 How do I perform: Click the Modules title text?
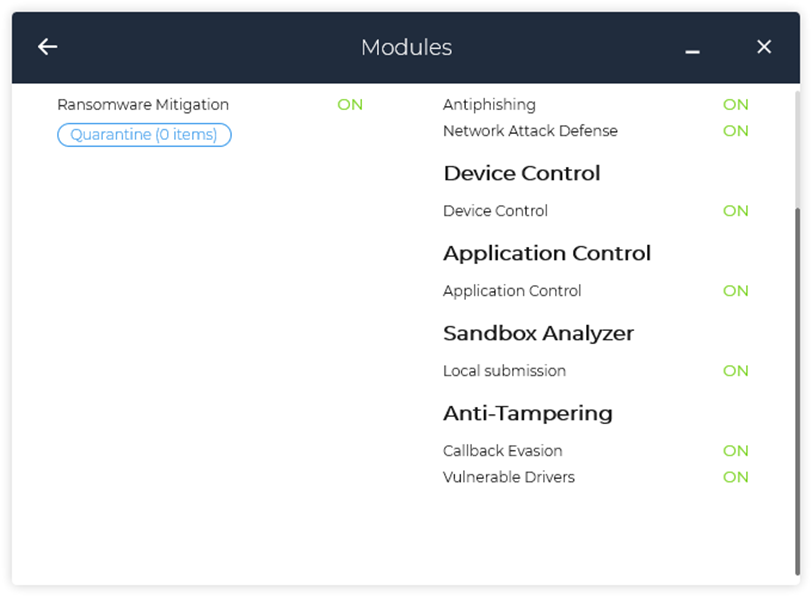tap(406, 47)
